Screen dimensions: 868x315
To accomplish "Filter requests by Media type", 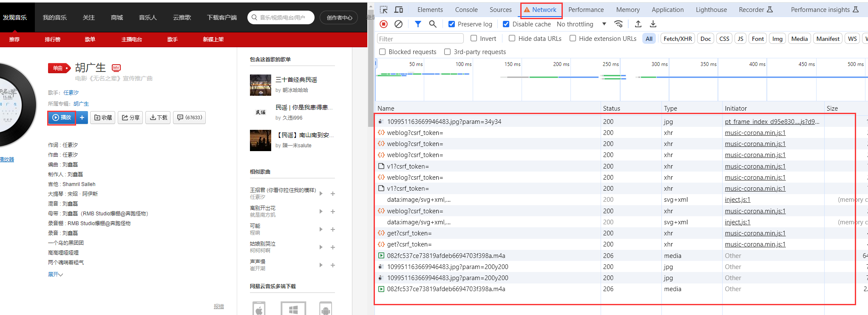I will (799, 38).
